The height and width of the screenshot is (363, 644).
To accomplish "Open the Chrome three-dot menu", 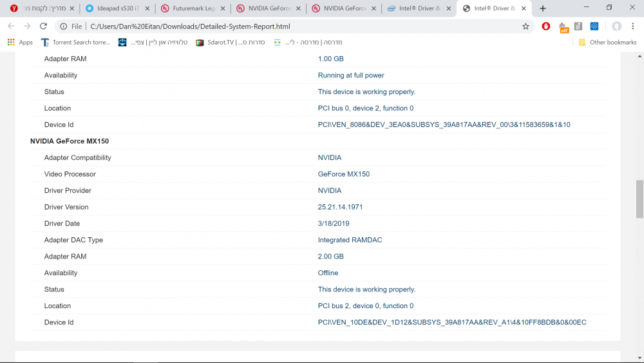I will (x=633, y=26).
